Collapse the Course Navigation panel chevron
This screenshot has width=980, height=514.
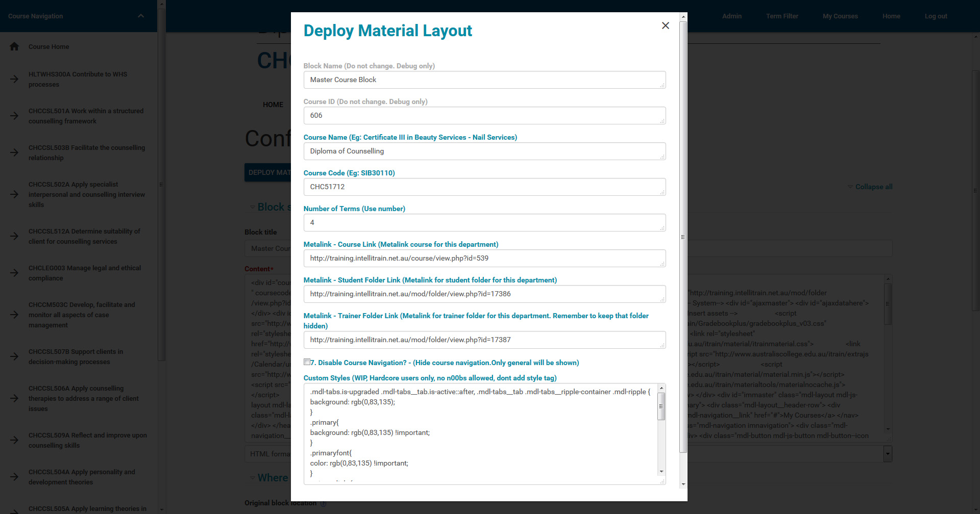point(141,16)
